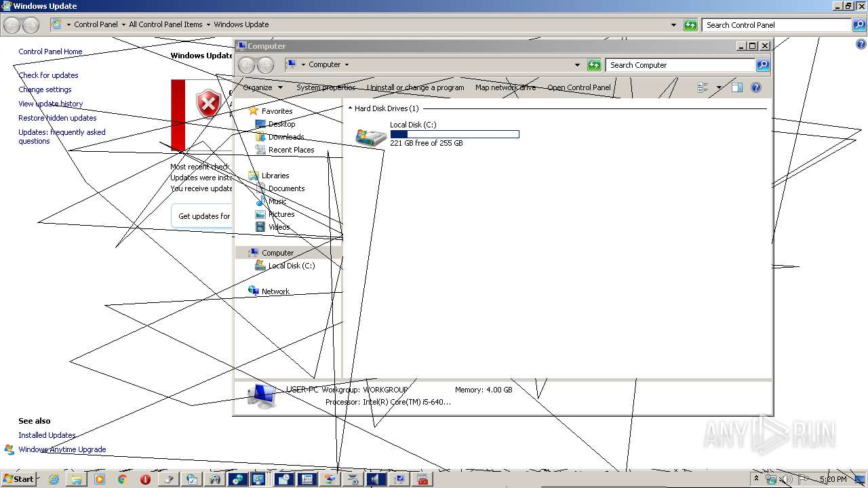
Task: Click Check for updates link
Action: point(48,75)
